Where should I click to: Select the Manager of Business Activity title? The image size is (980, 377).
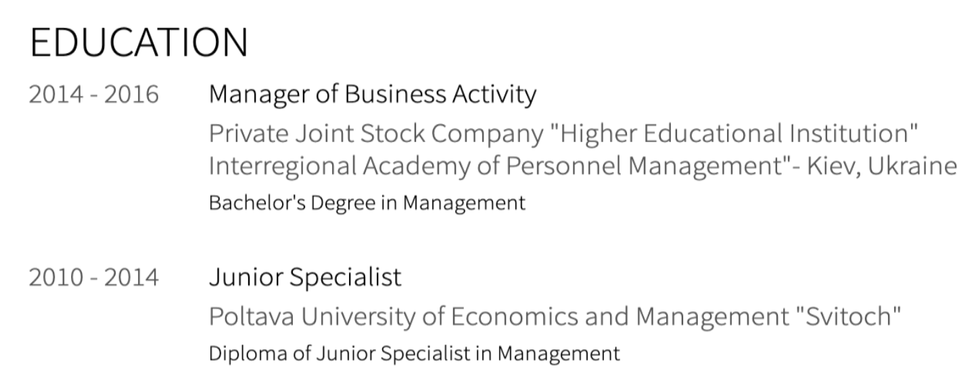tap(372, 94)
